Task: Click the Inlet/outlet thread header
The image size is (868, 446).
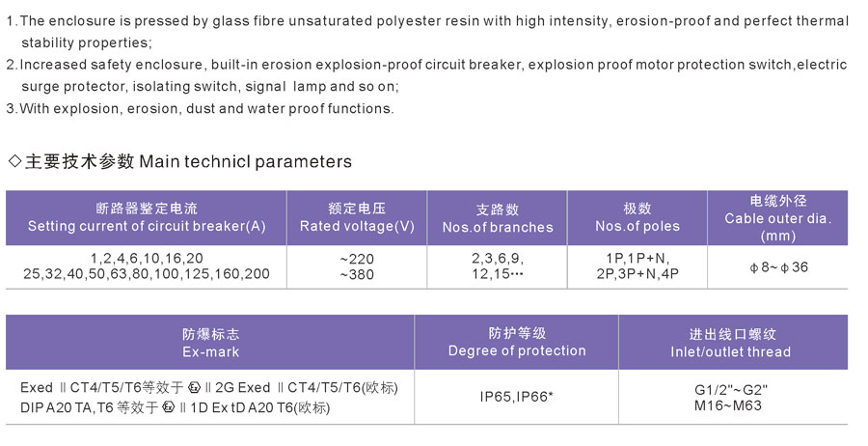Action: tap(733, 343)
